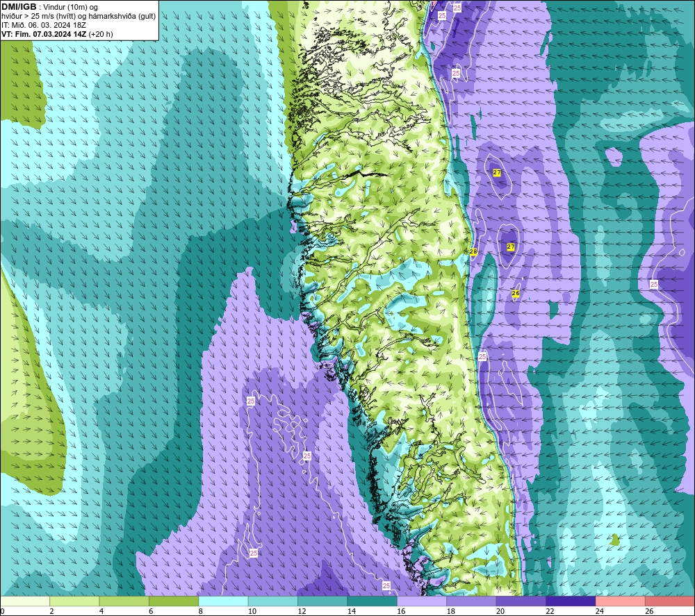695x616 pixels.
Task: Click the 12–14 m/s teal legend swatch
Action: click(x=322, y=601)
